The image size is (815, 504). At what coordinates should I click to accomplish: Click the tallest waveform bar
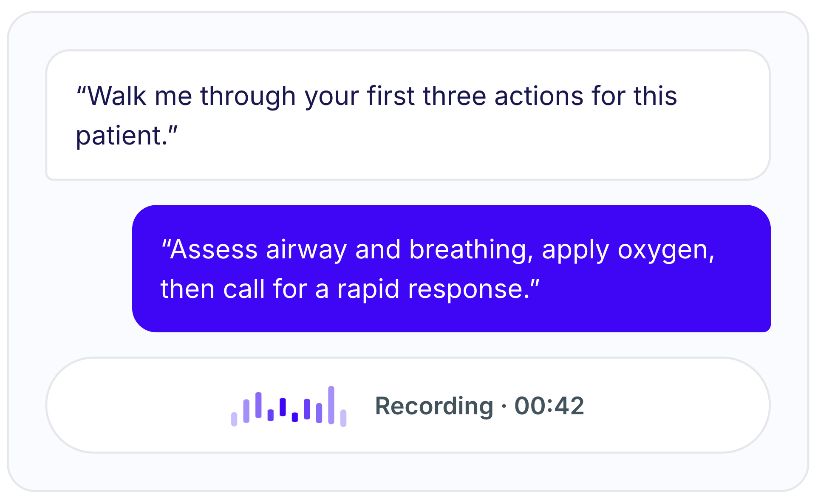coord(331,405)
